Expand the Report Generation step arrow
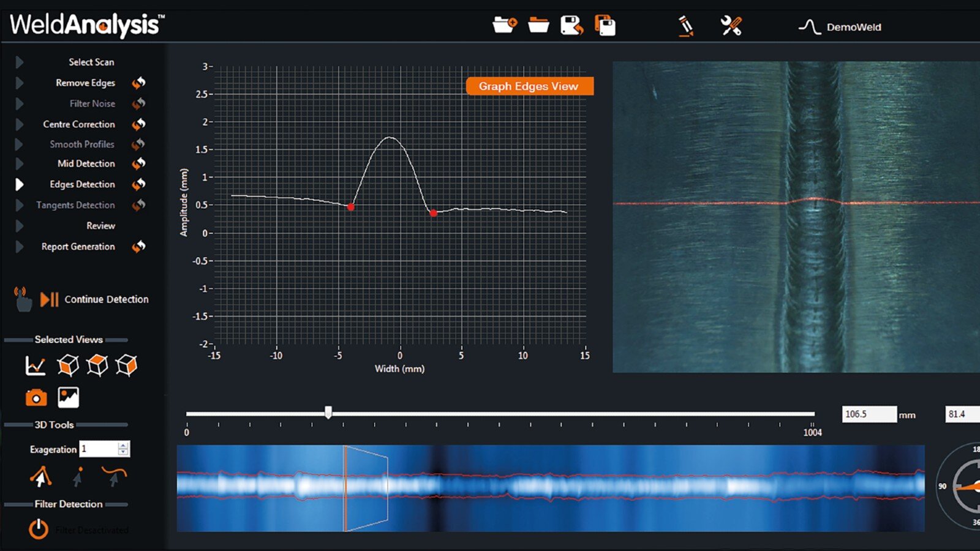The image size is (980, 551). coord(19,247)
